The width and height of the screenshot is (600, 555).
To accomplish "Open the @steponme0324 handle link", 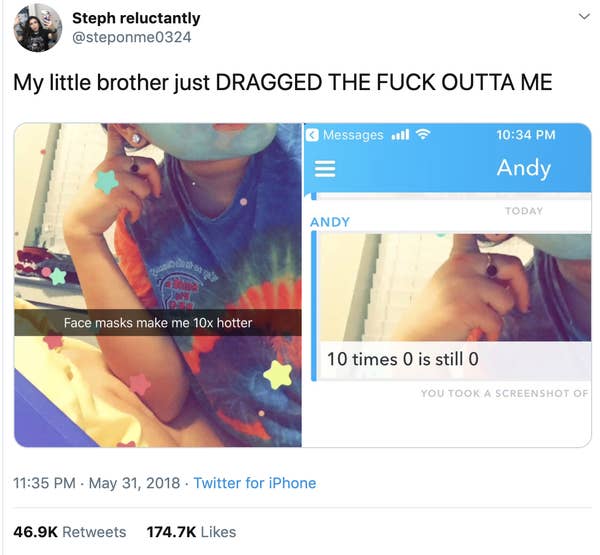I will (x=132, y=37).
